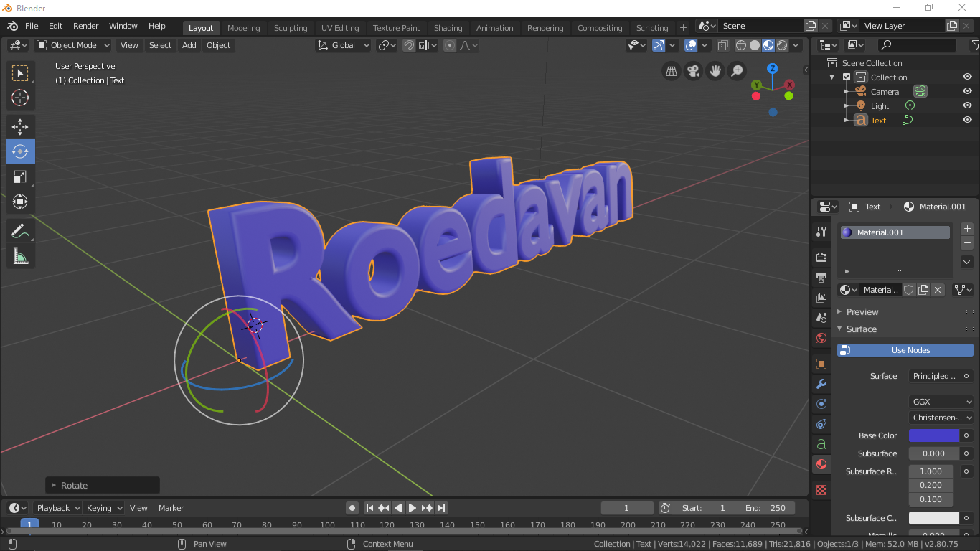Click the Subsurface 0.000 slider

point(934,453)
